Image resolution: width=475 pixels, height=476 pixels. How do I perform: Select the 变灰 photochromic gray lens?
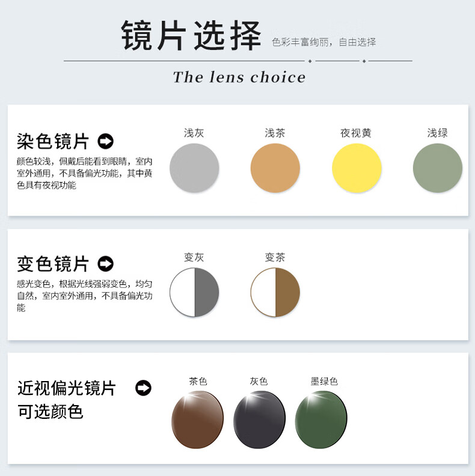click(x=194, y=292)
